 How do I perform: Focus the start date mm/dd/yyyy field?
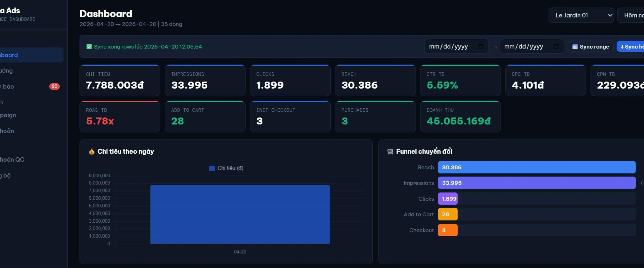456,46
